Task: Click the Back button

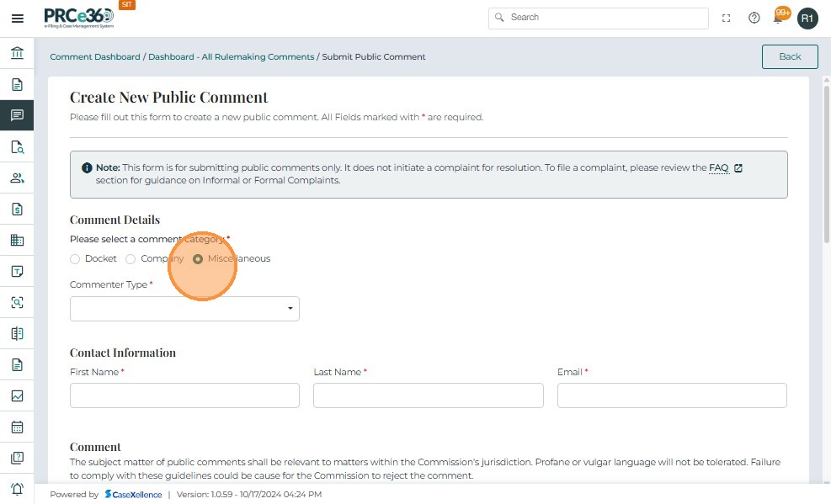Action: pos(789,56)
